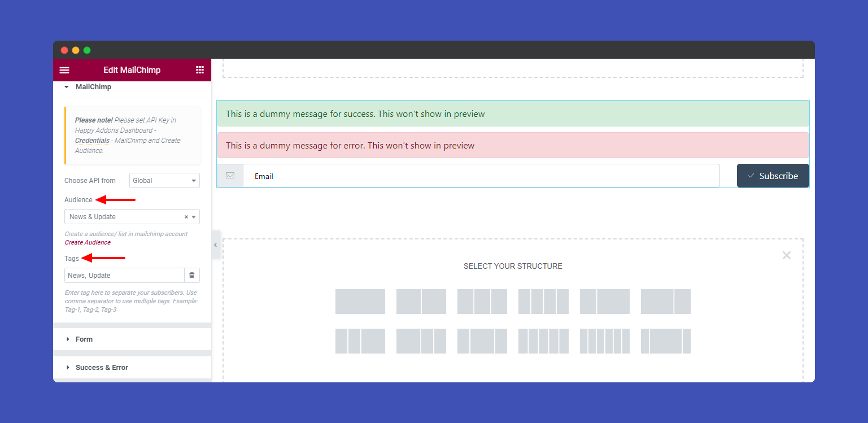Click the red error dummy message
This screenshot has width=868, height=423.
513,145
